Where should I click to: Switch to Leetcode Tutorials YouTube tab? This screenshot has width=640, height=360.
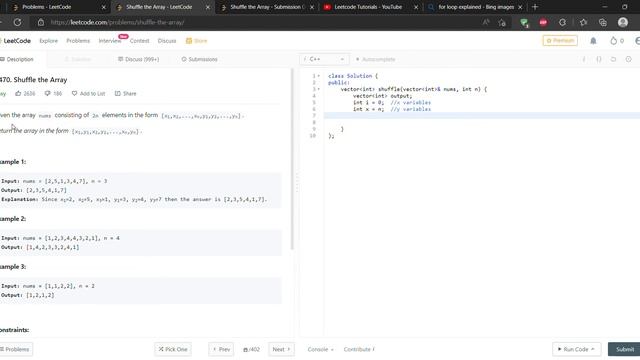368,7
